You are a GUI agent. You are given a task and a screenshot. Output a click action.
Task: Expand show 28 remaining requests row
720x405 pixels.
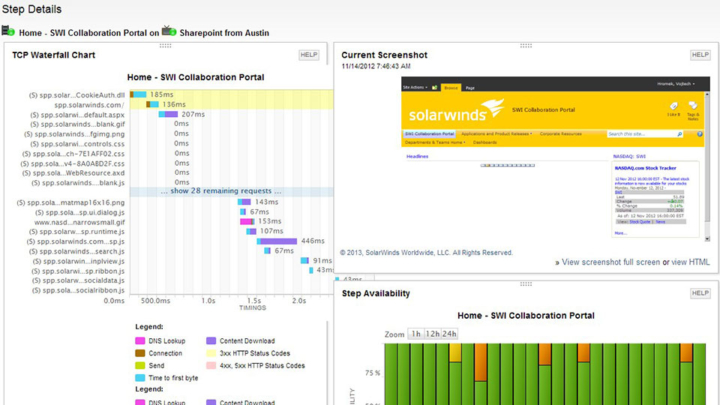click(231, 191)
